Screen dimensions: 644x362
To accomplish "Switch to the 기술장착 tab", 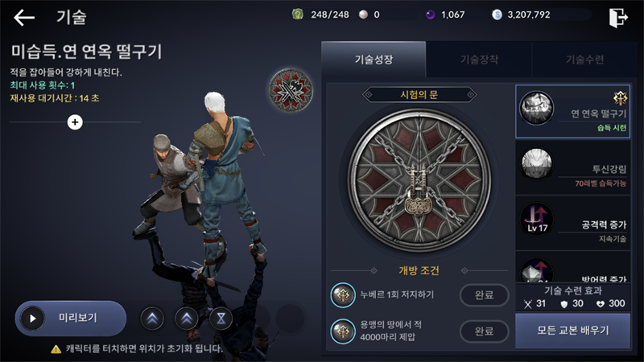I will tap(479, 60).
